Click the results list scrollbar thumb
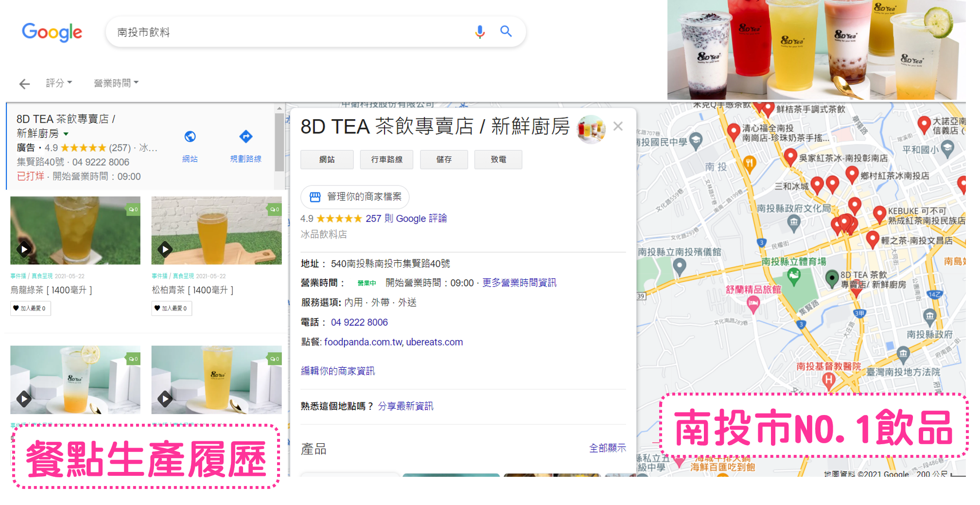The image size is (980, 505). pos(279,142)
